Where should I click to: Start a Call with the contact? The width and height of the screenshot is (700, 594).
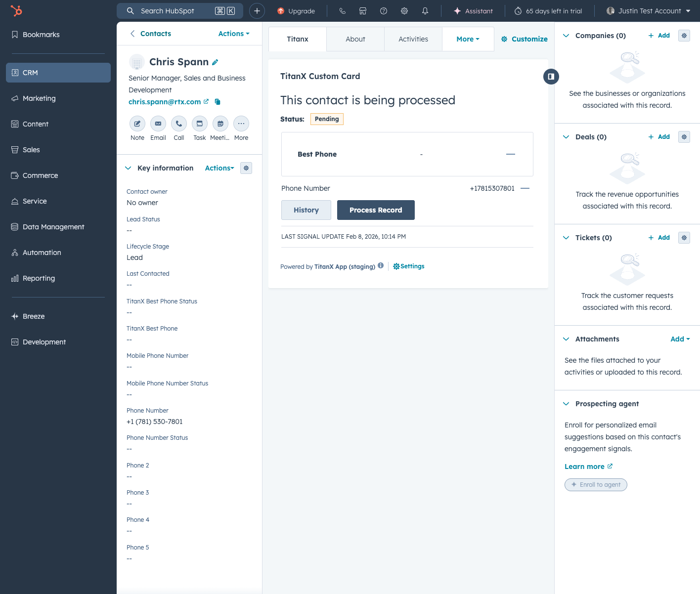point(179,124)
